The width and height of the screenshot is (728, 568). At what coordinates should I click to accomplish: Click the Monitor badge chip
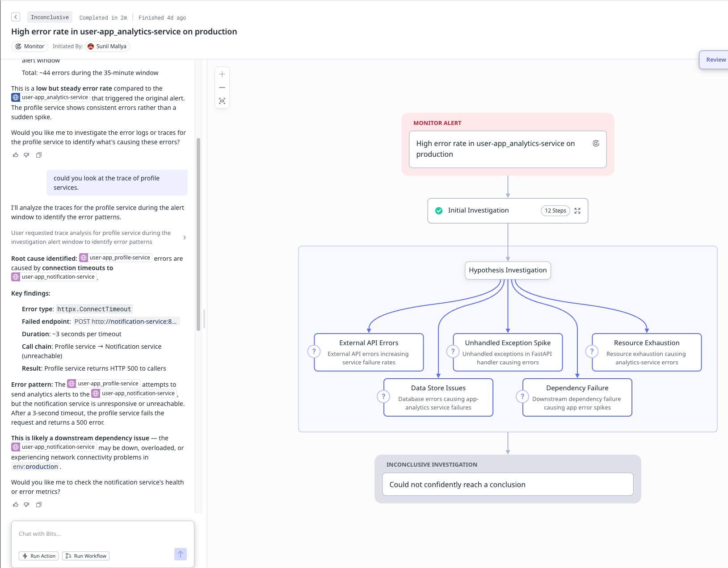29,46
